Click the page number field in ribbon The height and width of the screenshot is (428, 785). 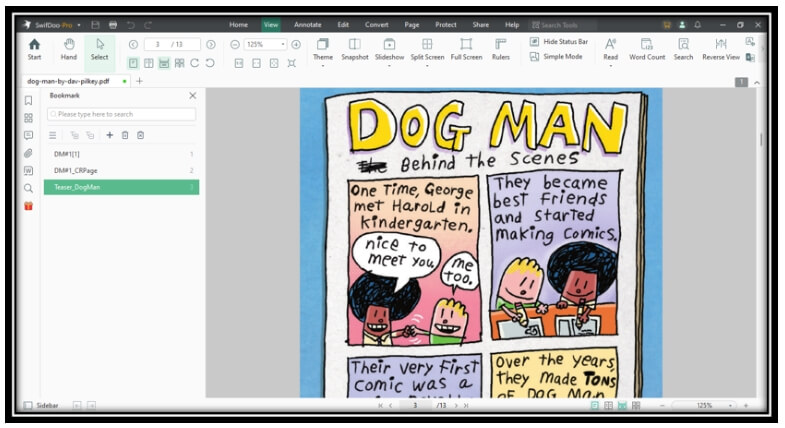pyautogui.click(x=172, y=45)
